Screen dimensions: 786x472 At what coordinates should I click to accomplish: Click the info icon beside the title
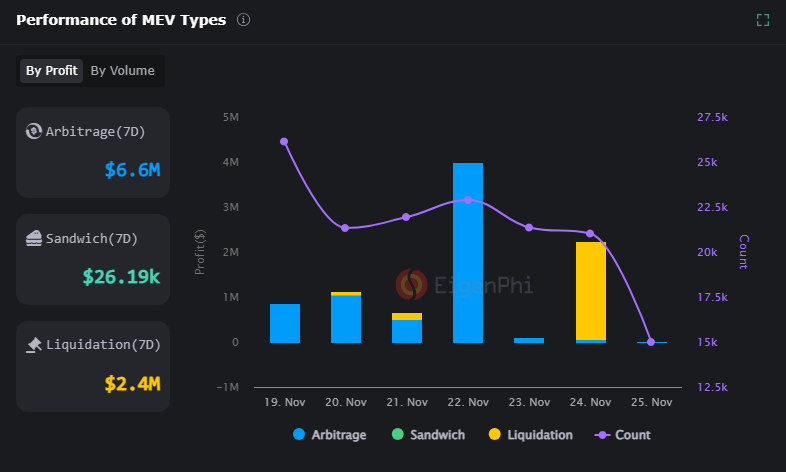(244, 20)
